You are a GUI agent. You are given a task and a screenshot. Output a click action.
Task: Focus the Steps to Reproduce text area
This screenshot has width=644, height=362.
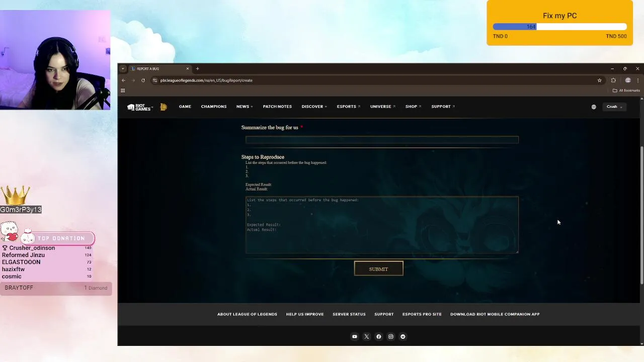pyautogui.click(x=382, y=225)
